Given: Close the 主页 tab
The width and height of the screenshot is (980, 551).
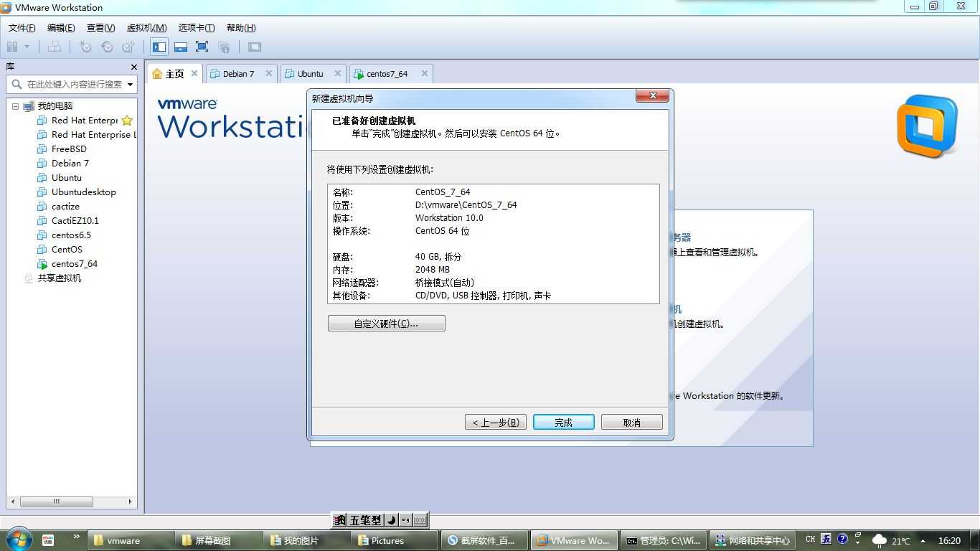Looking at the screenshot, I should [194, 73].
